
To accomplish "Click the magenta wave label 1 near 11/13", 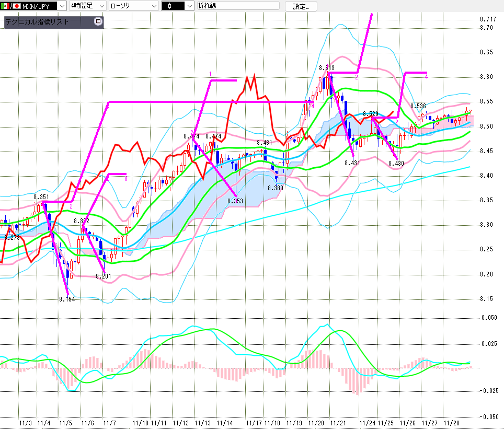I will point(210,74).
